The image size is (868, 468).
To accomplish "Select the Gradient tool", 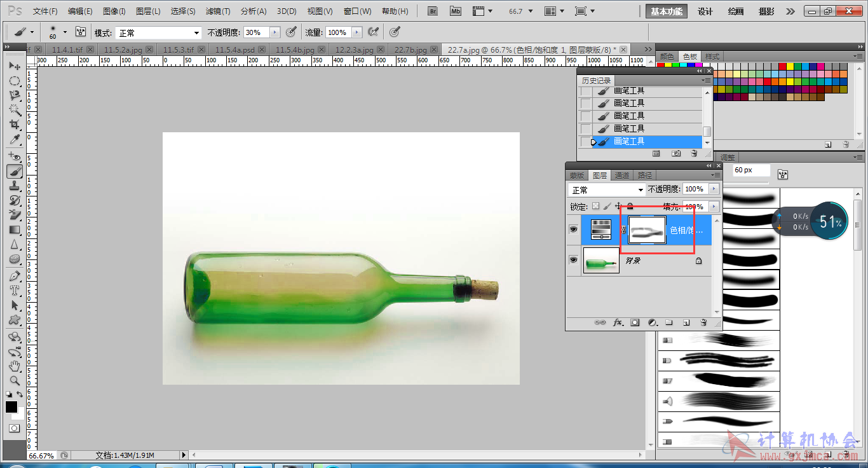I will pos(15,230).
